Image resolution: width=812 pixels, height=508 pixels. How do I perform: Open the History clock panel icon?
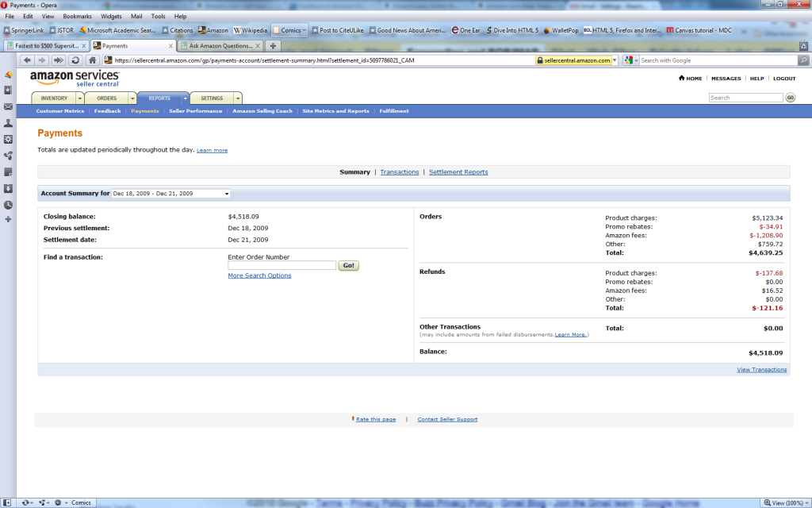click(x=8, y=205)
